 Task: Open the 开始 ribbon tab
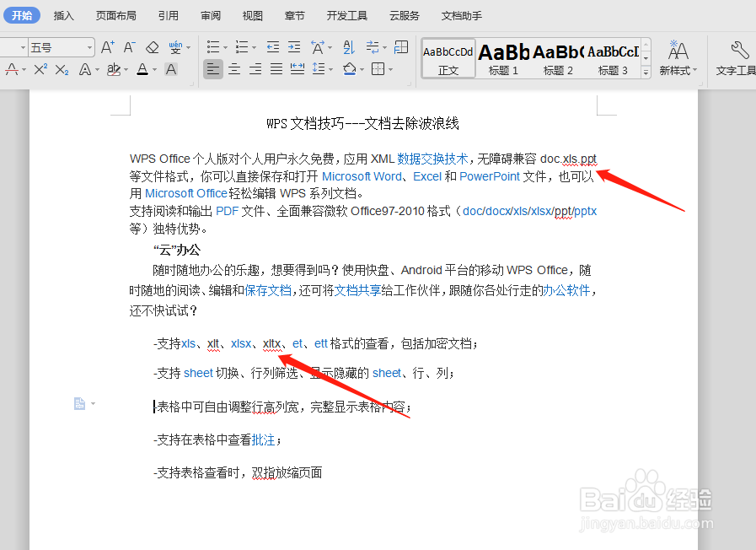22,15
